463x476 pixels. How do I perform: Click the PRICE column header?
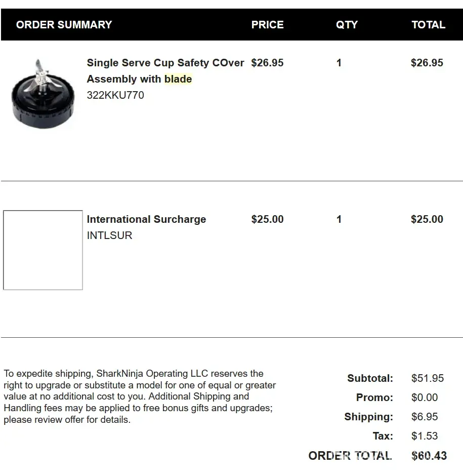coord(267,25)
